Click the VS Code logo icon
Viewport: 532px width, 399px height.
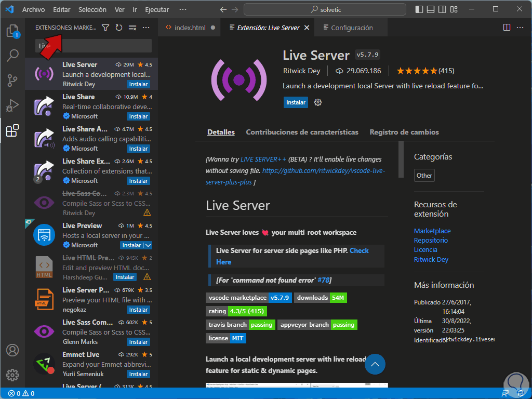pyautogui.click(x=9, y=9)
